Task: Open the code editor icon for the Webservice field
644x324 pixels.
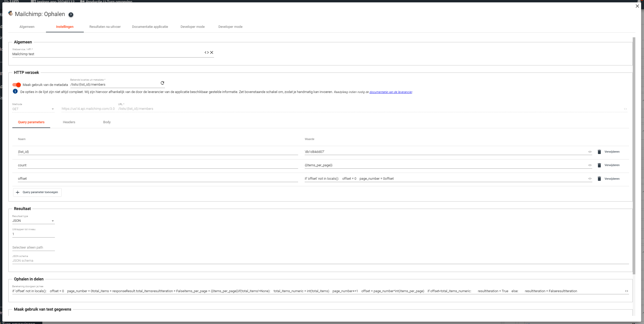Action: click(x=207, y=53)
